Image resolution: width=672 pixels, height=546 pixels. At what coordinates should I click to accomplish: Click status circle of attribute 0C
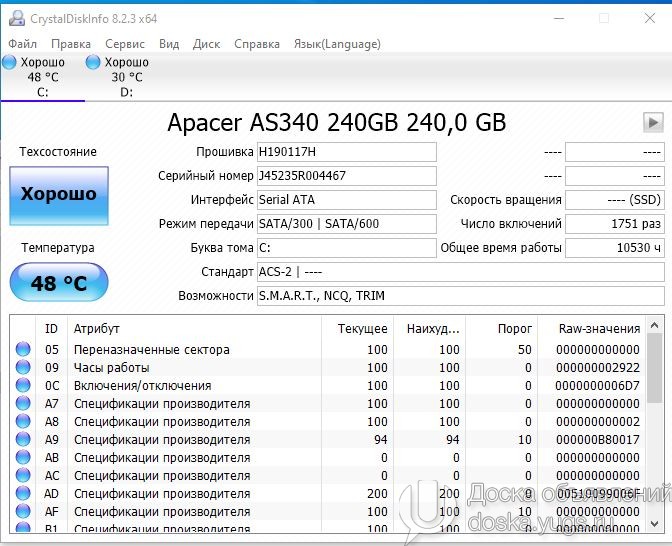coord(23,385)
